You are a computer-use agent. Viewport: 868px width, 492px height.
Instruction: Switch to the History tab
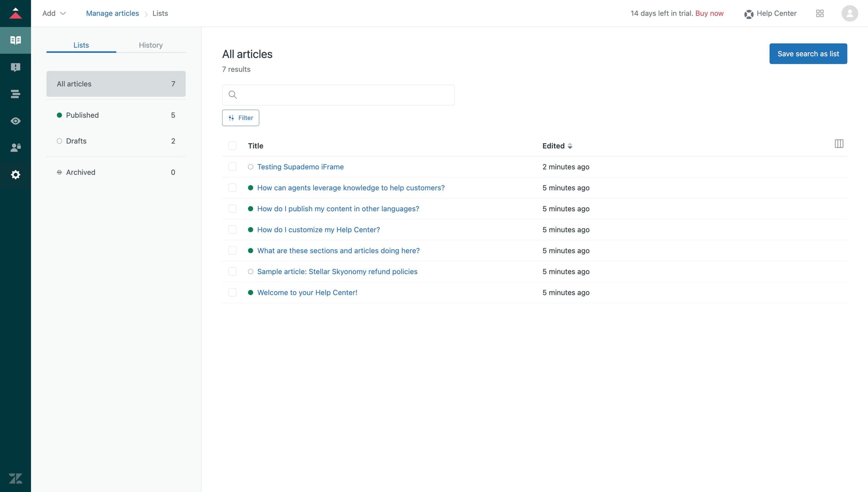tap(150, 45)
